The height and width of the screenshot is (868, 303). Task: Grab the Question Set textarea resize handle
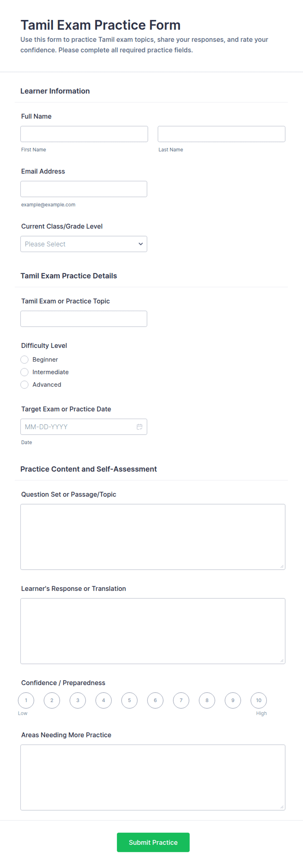pos(282,566)
